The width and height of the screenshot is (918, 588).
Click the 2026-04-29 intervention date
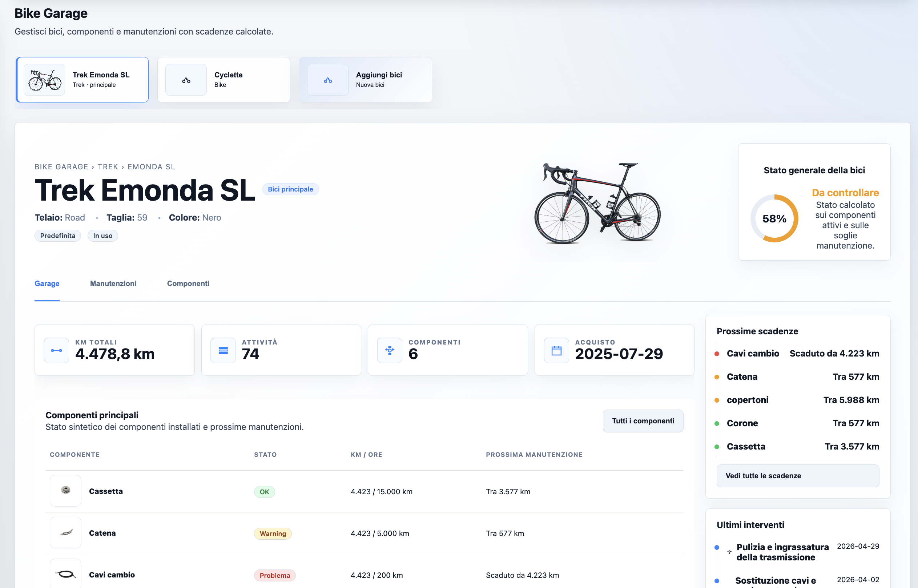pos(858,546)
